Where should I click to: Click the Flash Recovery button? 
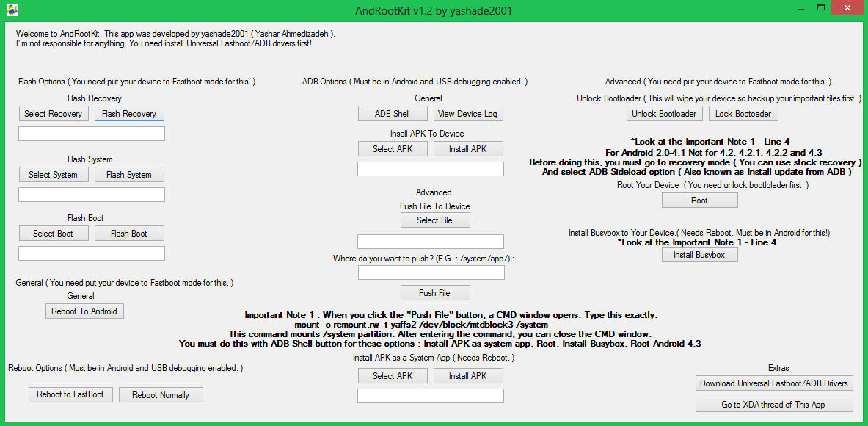129,114
